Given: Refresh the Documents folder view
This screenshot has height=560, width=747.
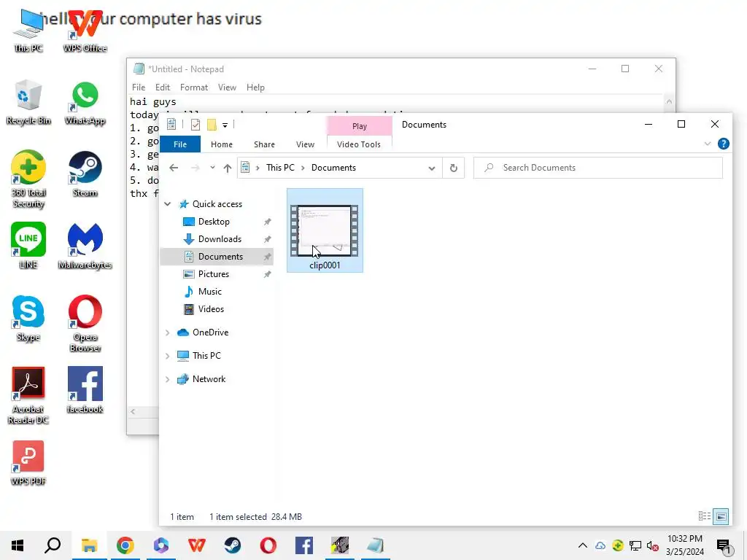Looking at the screenshot, I should pyautogui.click(x=454, y=168).
